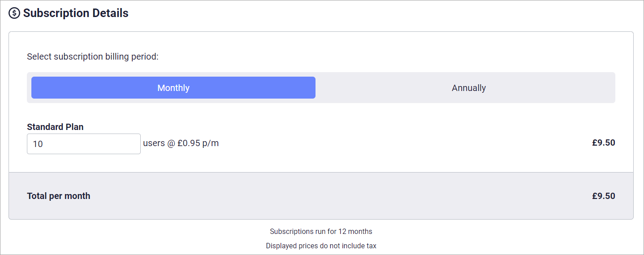Switch billing period to Annually
Screen dimensions: 644x255
point(469,88)
